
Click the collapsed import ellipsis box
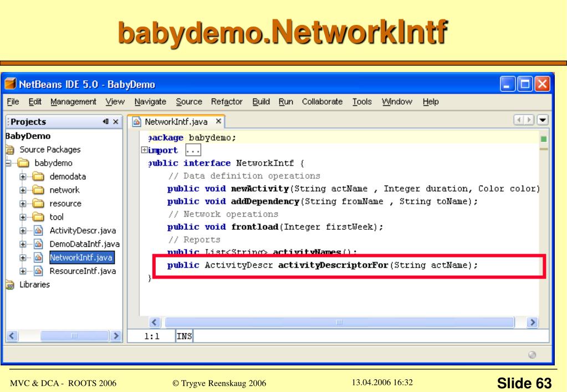click(193, 150)
